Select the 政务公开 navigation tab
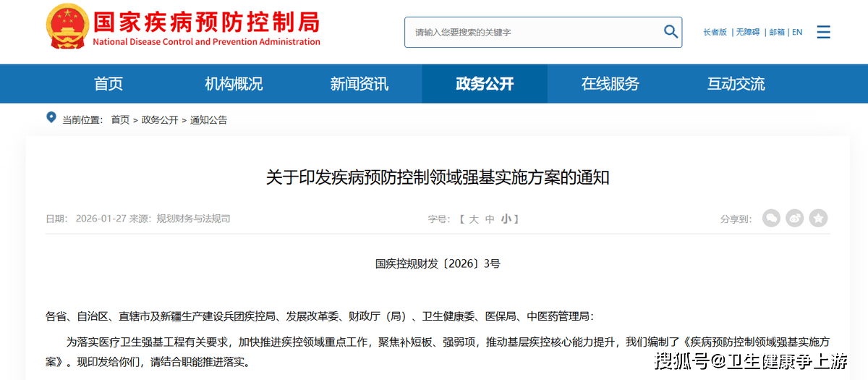The height and width of the screenshot is (380, 868). (485, 84)
